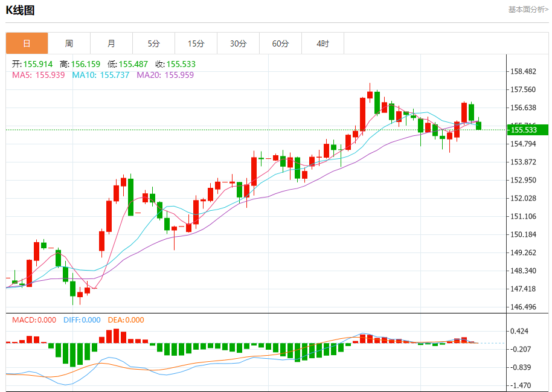Select the DIFF: 0.000 label
552x392 pixels.
(82, 320)
